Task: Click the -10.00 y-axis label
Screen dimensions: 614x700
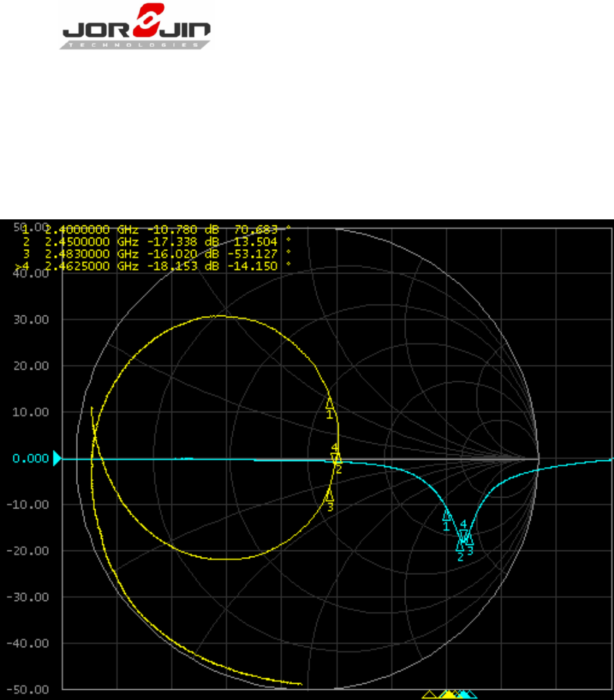Action: click(x=28, y=504)
